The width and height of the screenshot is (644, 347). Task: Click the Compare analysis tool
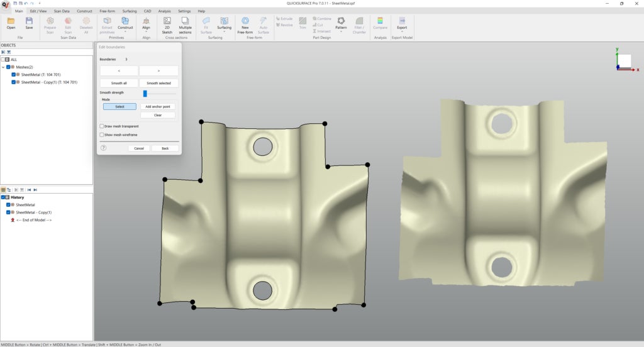click(380, 23)
